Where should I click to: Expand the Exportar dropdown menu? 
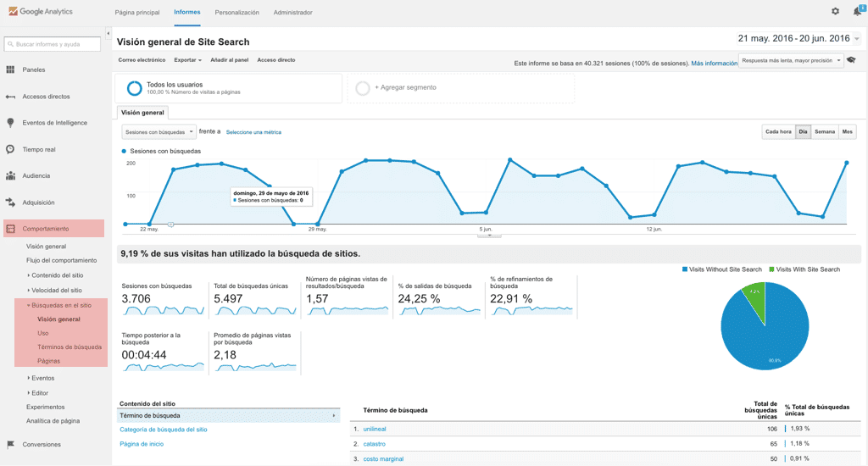(x=187, y=60)
